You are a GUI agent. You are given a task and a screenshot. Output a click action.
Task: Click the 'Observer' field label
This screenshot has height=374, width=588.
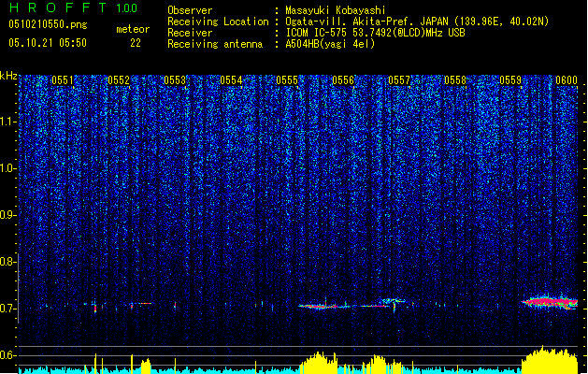190,10
